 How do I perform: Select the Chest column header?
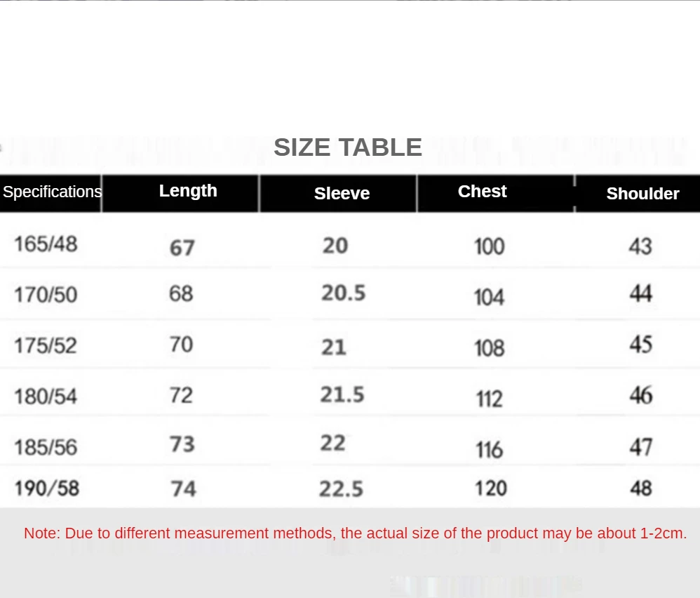click(482, 191)
